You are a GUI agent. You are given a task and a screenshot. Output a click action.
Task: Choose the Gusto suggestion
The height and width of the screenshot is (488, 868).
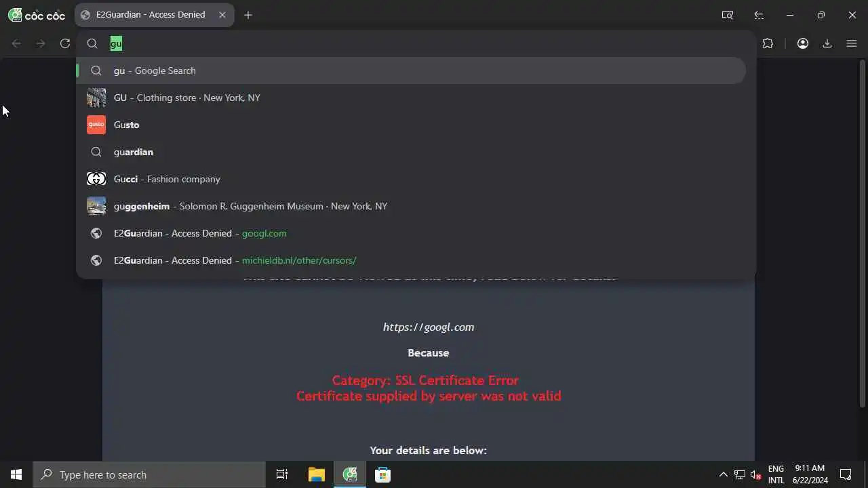click(411, 125)
